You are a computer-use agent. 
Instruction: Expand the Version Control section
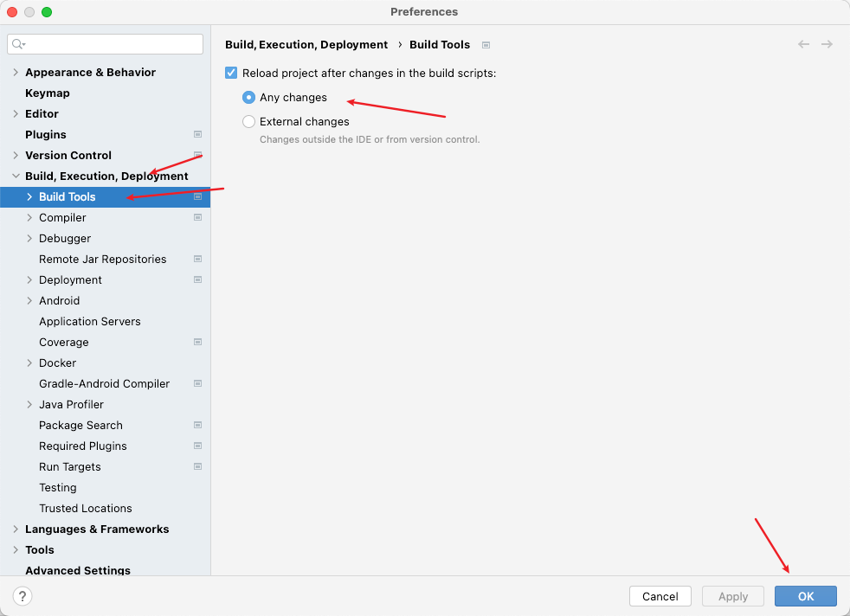tap(16, 155)
